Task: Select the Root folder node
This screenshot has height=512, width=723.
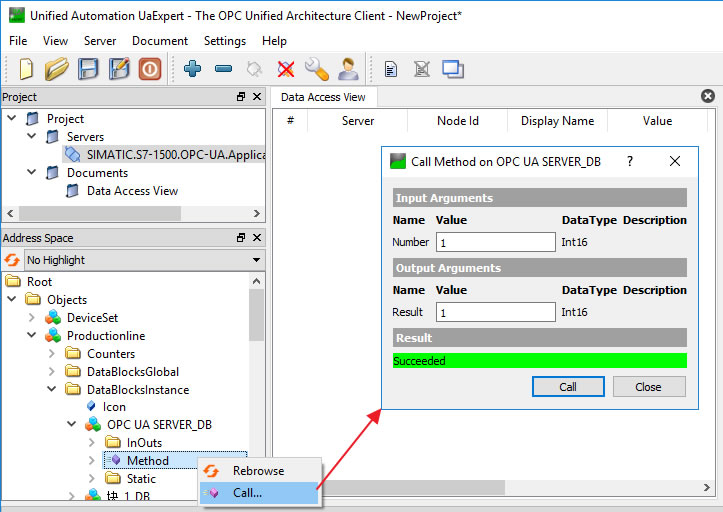Action: coord(39,281)
